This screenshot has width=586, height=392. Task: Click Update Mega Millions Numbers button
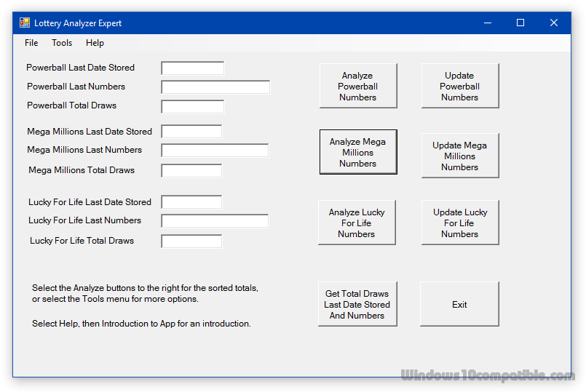click(x=460, y=156)
